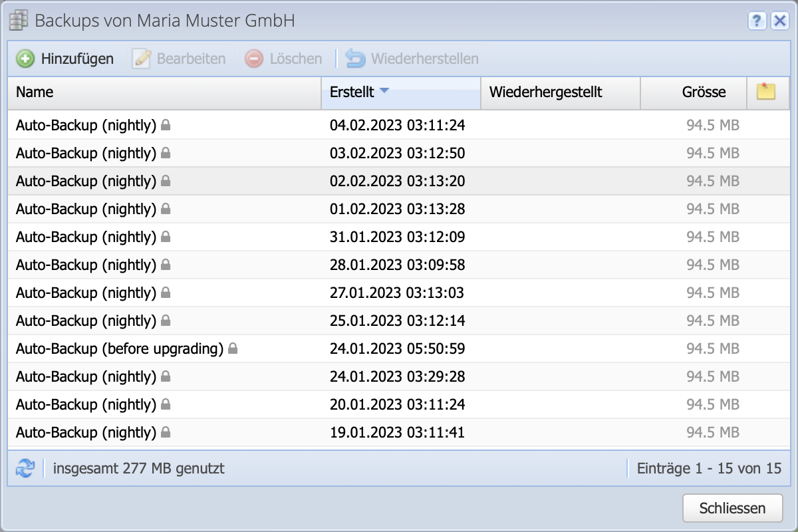Click the database icon in the title bar
The image size is (798, 532).
coord(18,20)
